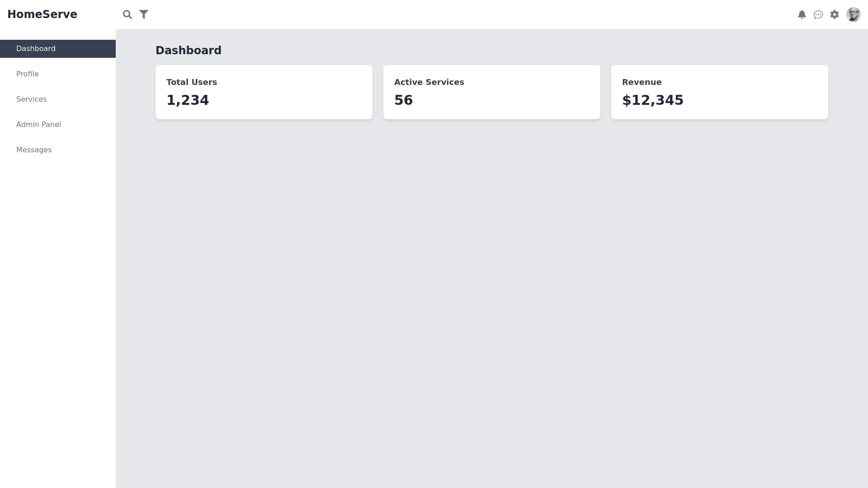This screenshot has height=488, width=868.
Task: Click the Total Users card title
Action: pyautogui.click(x=192, y=82)
